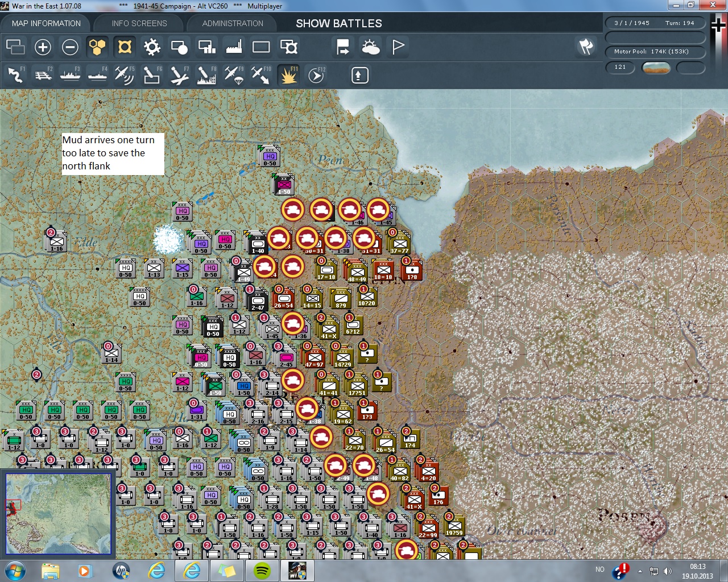Select the F4 amphibious transport mode icon
The width and height of the screenshot is (728, 582).
(x=97, y=75)
